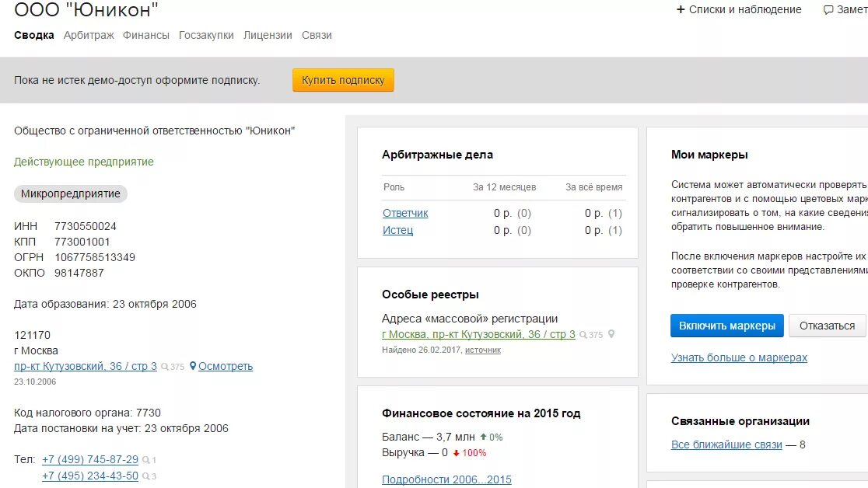Click search icon beside phone +7 (499) 745-87-29

(145, 460)
